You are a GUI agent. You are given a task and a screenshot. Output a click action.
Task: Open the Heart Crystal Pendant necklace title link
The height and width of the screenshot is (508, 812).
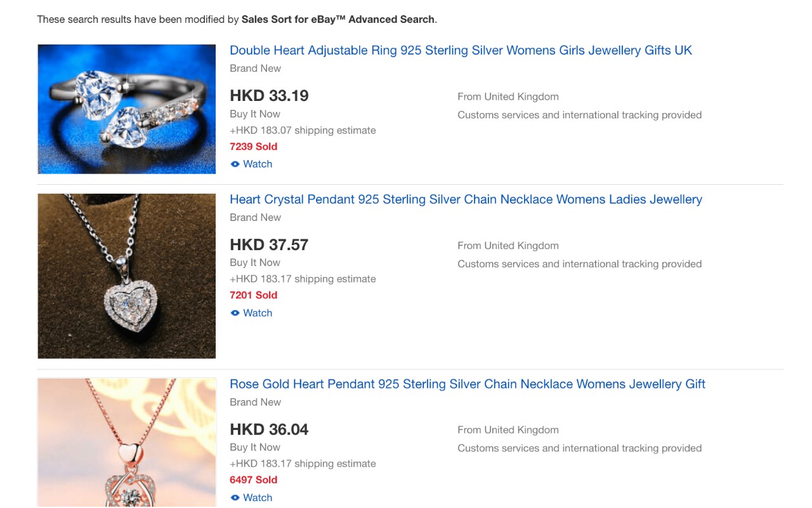click(x=466, y=199)
